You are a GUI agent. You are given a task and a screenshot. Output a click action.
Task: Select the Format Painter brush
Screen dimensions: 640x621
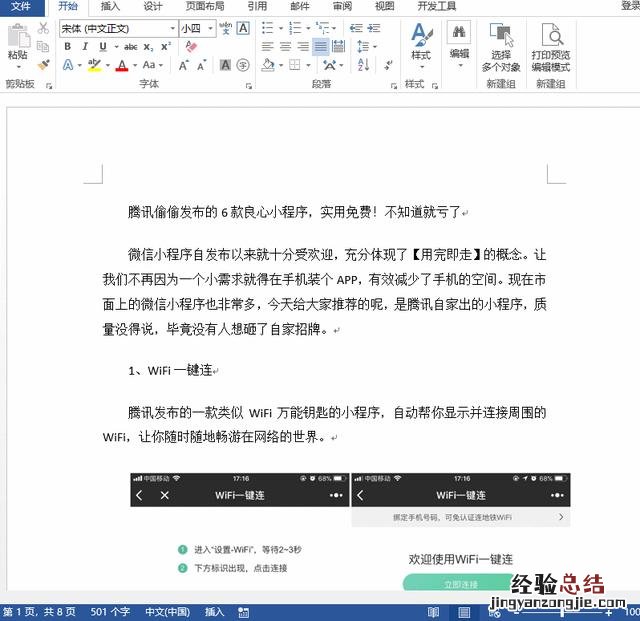(x=43, y=65)
